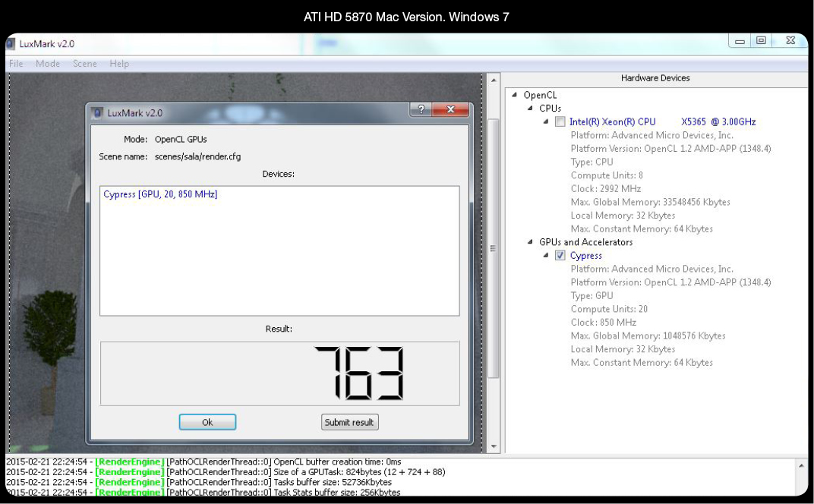Viewport: 814px width, 504px height.
Task: Select 'Compute Units: 20' GPU row
Action: point(609,310)
